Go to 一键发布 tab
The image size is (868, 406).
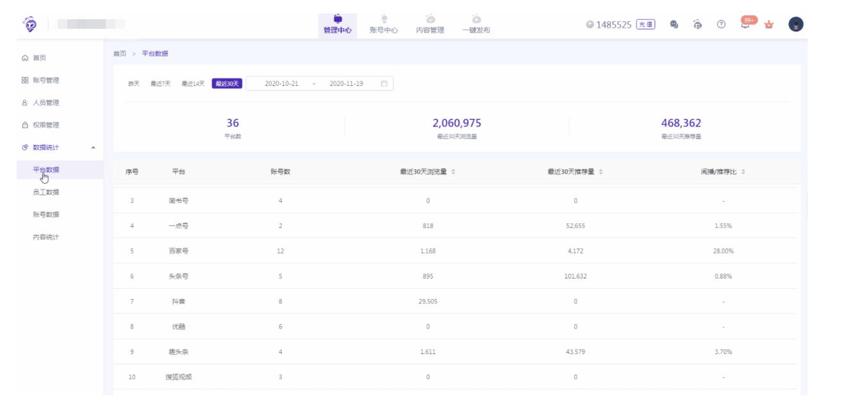pyautogui.click(x=476, y=24)
